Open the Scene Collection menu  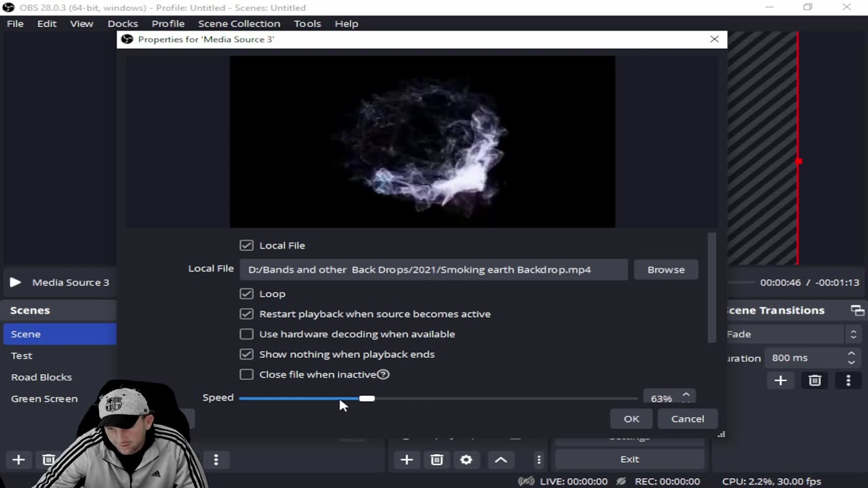239,24
